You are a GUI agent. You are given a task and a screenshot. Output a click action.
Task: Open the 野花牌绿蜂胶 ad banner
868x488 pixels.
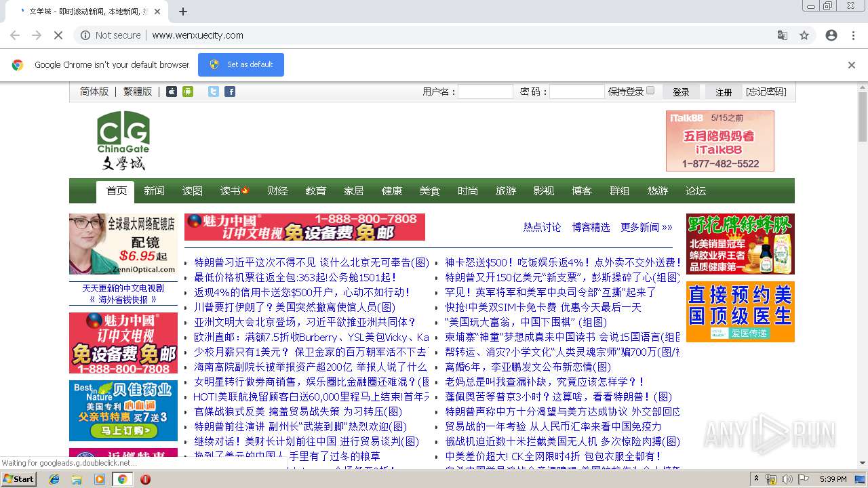coord(741,244)
